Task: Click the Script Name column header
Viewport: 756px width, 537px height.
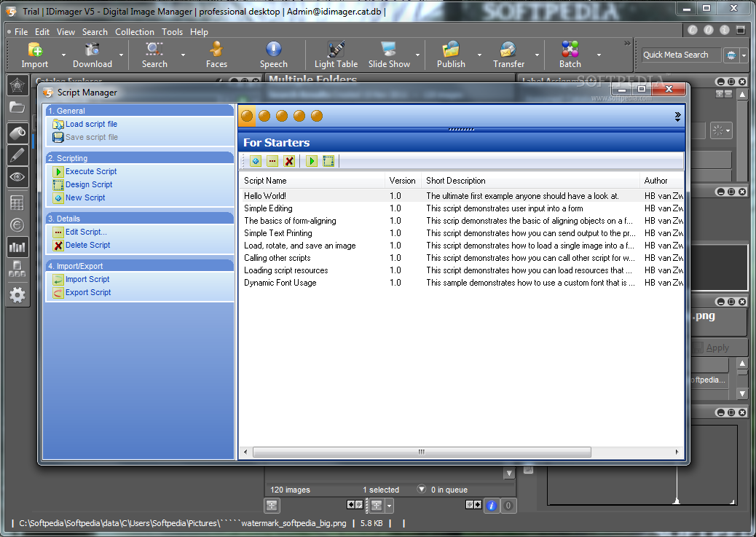Action: tap(312, 181)
